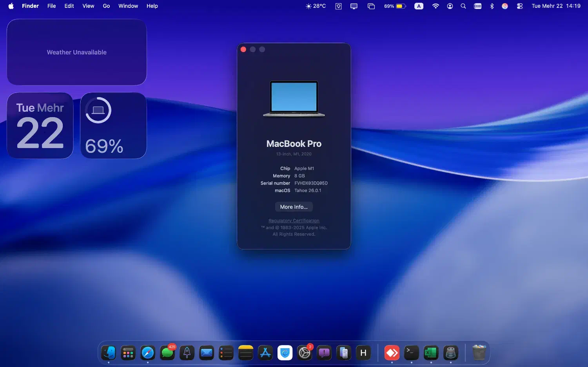Click the More Info... button

[294, 207]
